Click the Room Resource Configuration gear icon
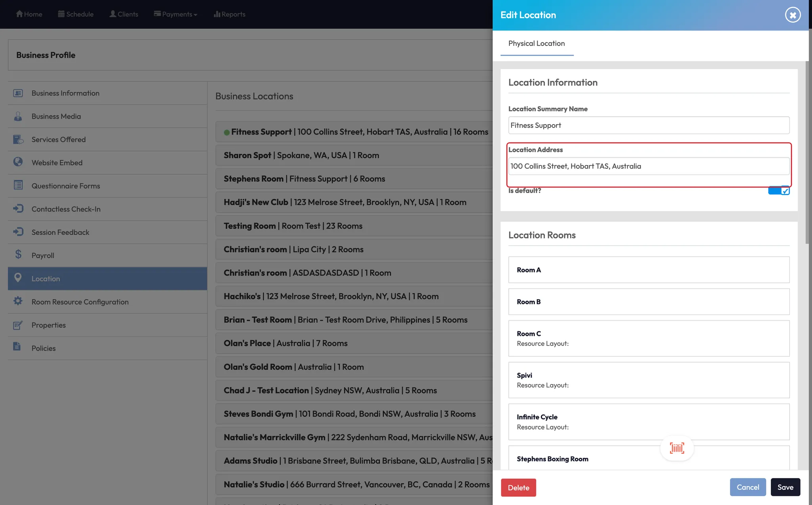 click(18, 301)
